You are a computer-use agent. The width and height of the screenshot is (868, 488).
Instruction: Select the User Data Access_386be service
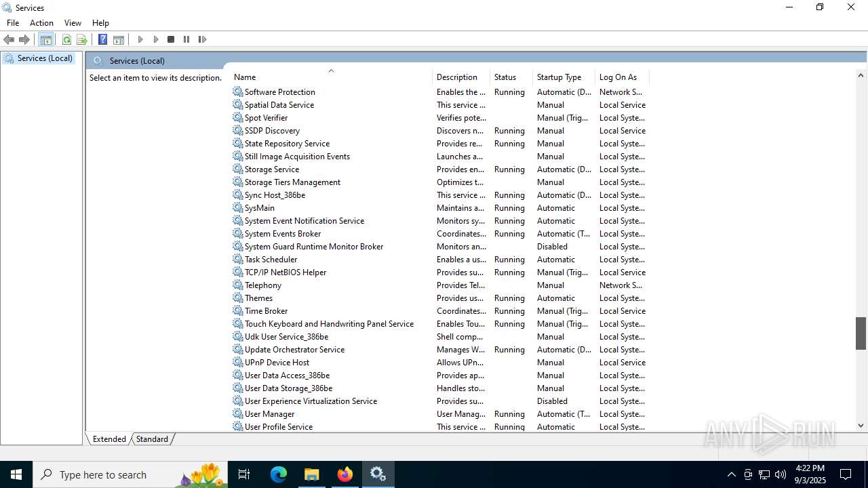pyautogui.click(x=440, y=375)
